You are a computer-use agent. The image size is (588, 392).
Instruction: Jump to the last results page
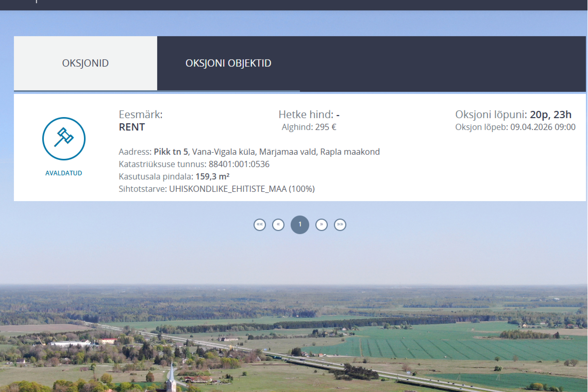click(x=340, y=224)
